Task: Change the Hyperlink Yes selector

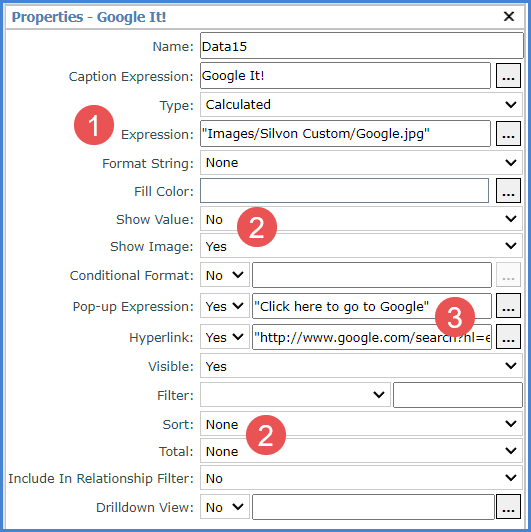Action: pyautogui.click(x=225, y=337)
